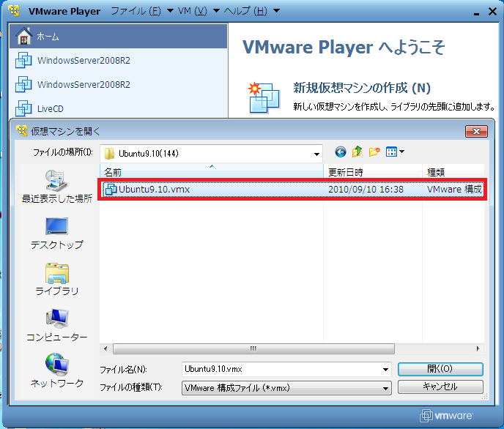The width and height of the screenshot is (504, 429).
Task: Select the LiveCD virtual machine icon
Action: click(x=23, y=108)
